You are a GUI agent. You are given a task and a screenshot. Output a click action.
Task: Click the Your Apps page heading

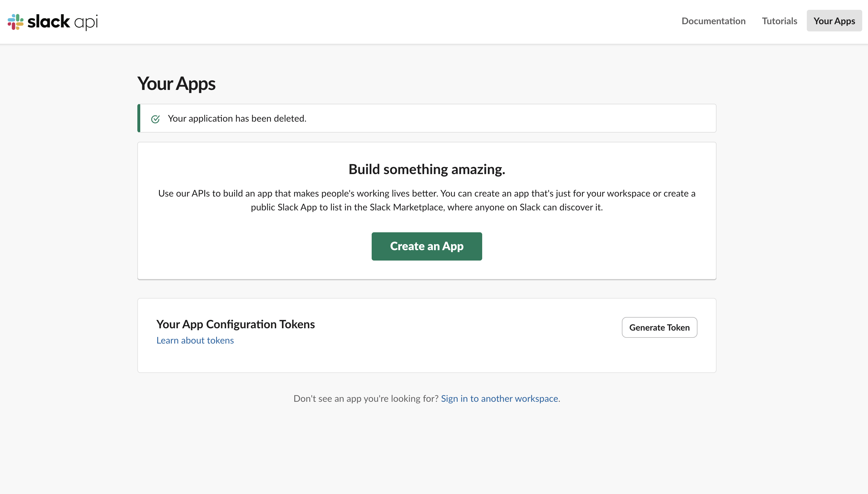coord(176,84)
